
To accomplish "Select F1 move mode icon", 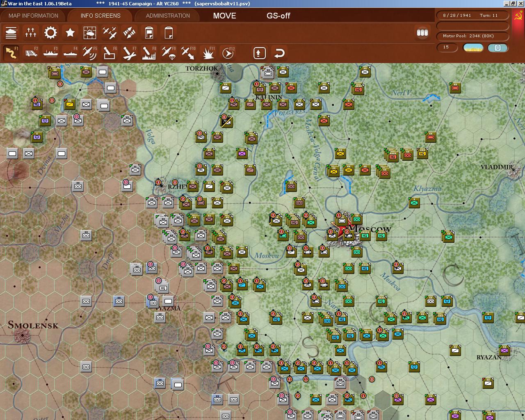I will 11,53.
